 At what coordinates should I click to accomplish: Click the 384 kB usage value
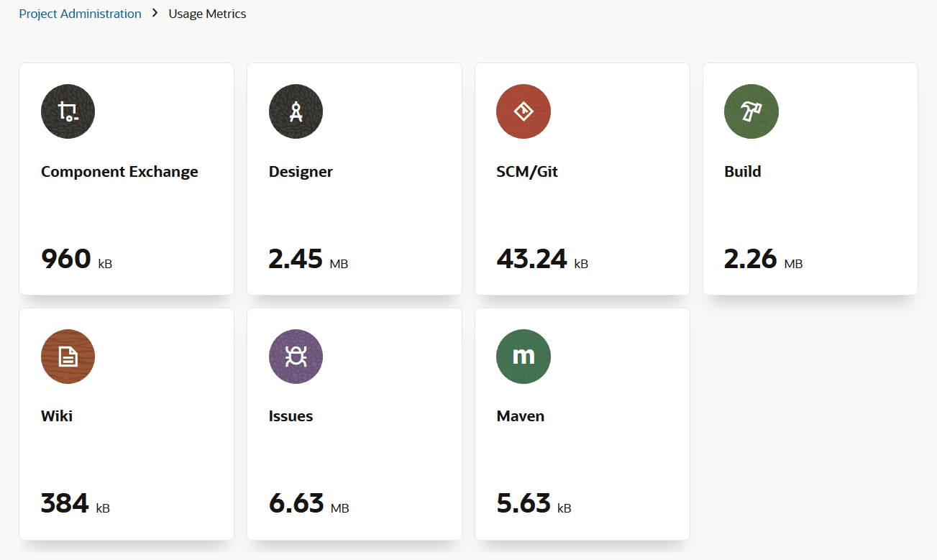(x=76, y=503)
